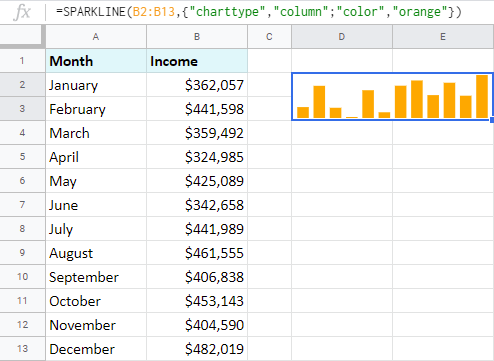This screenshot has height=361, width=494.
Task: Select the August cell
Action: click(x=96, y=253)
